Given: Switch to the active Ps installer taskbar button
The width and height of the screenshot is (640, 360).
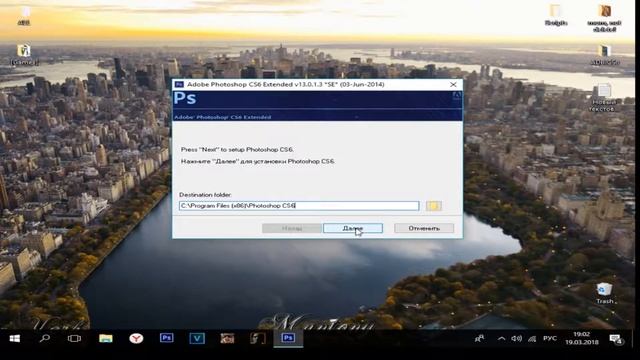Looking at the screenshot, I should click(x=288, y=338).
